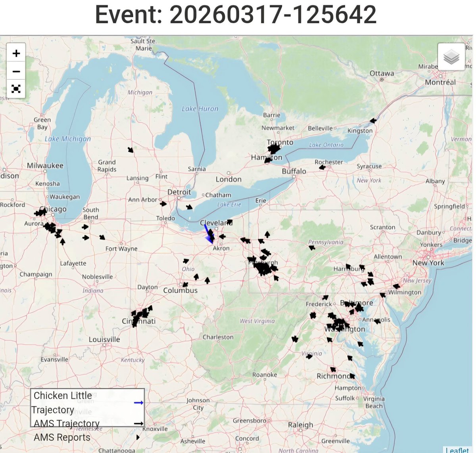Select the marker south of Chatham
Screen dimensions: 476x453
pyautogui.click(x=190, y=207)
